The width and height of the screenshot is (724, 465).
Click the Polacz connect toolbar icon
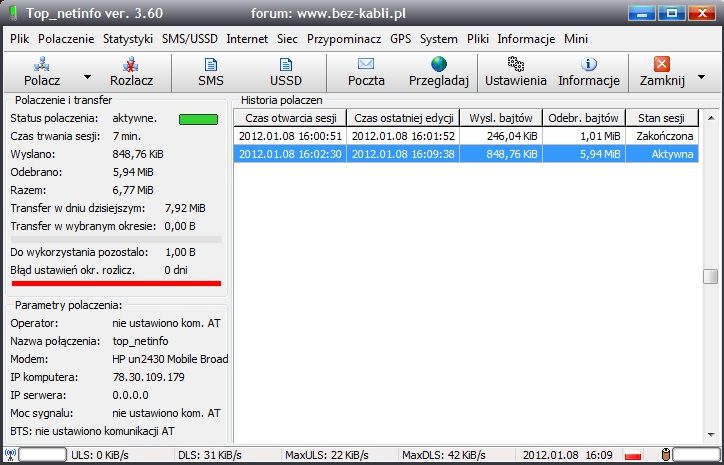point(41,64)
